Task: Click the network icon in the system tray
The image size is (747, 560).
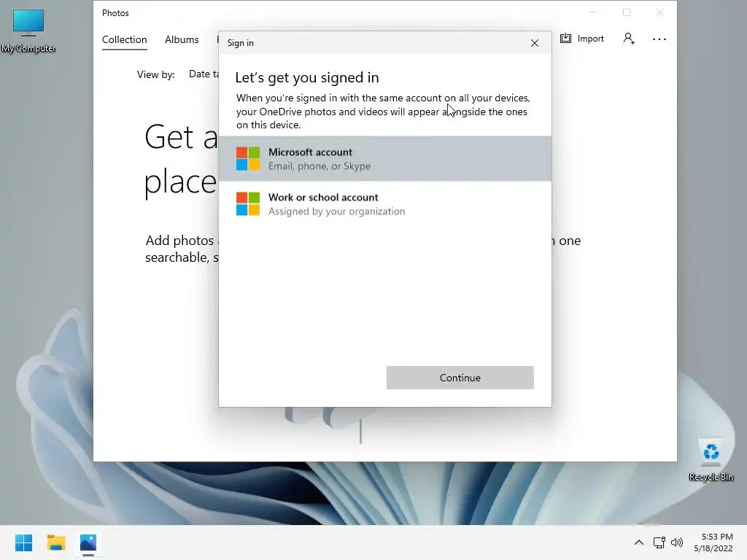Action: (659, 542)
